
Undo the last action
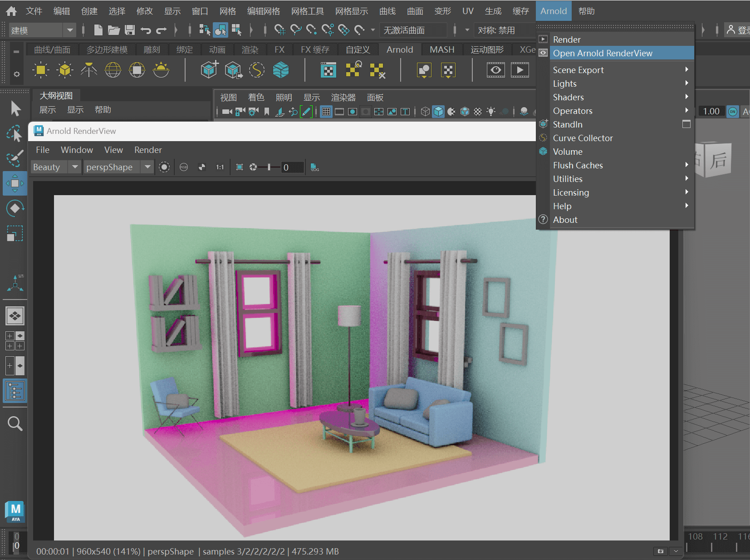(x=146, y=30)
